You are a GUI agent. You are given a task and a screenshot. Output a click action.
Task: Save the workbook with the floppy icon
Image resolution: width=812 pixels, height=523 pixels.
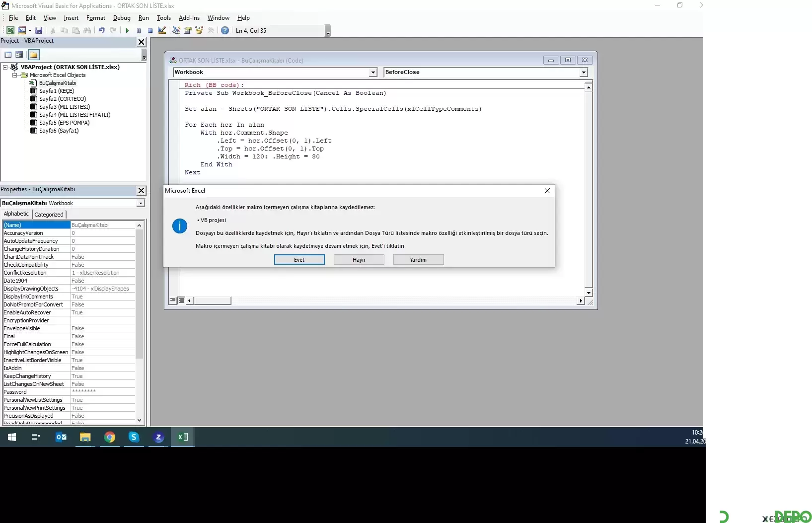click(39, 30)
